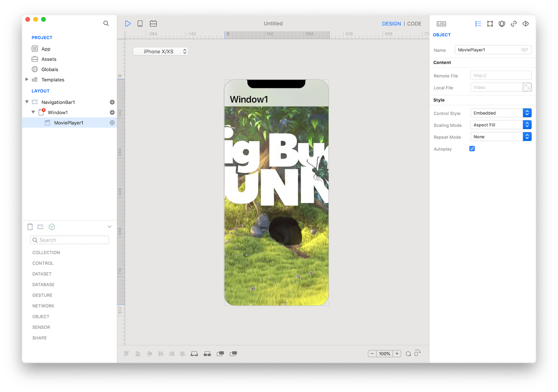This screenshot has width=558, height=392.
Task: Click the Remote File http field
Action: (501, 75)
